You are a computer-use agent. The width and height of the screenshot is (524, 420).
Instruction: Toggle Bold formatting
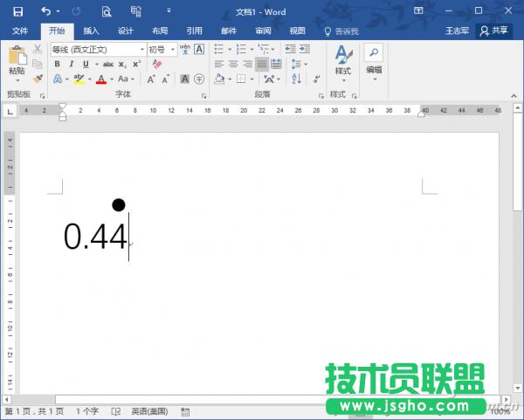58,64
